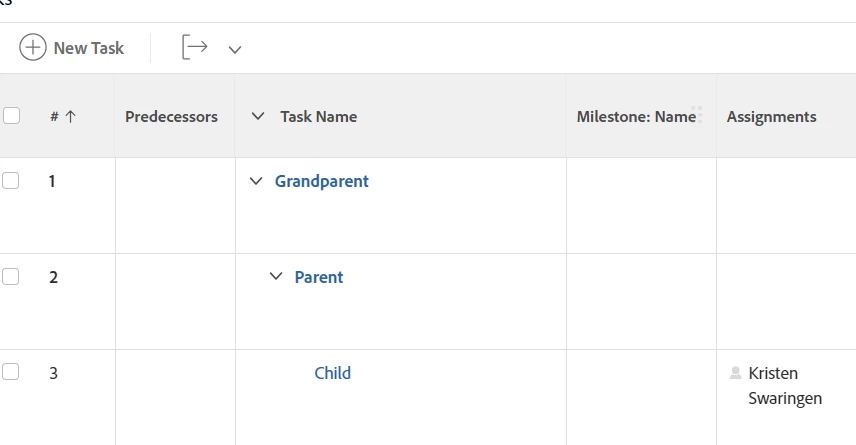856x445 pixels.
Task: Click the ascending sort arrow beside #
Action: (71, 116)
